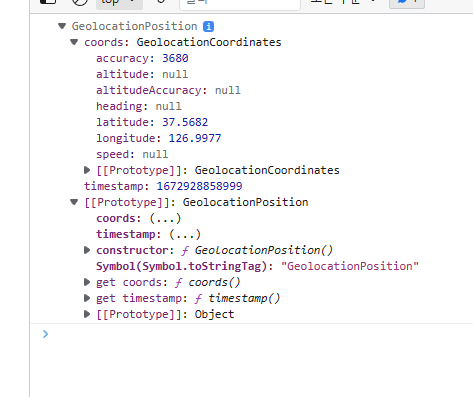Screen dimensions: 473x397
Task: Expand the get timestamp getter entry
Action: click(87, 298)
